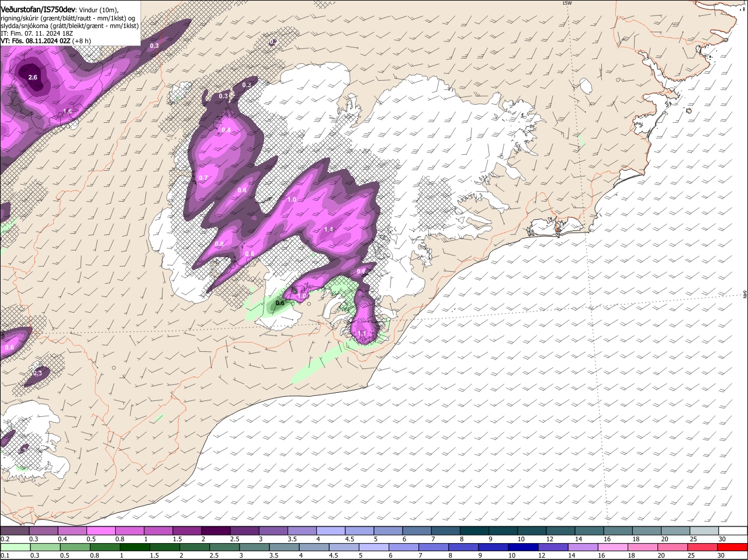Pick the 0.3 swatch in the lower legend row

[45, 547]
